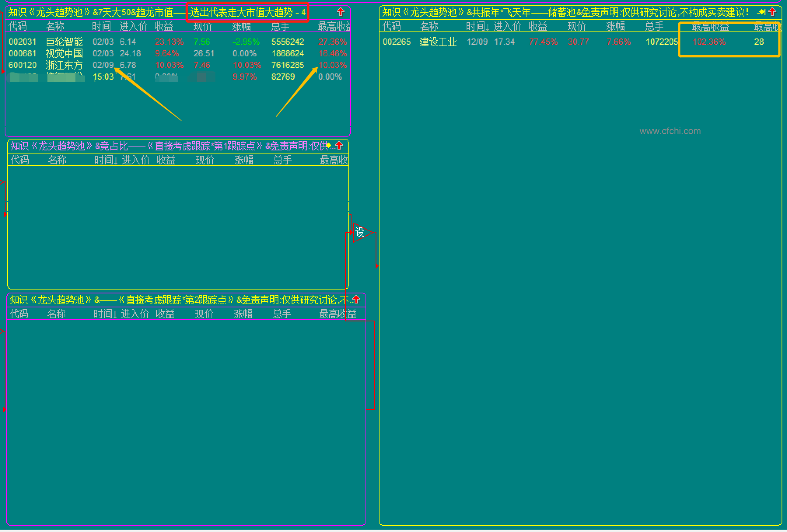The height and width of the screenshot is (532, 787).
Task: Select the 浙江东方 600120 stock row
Action: [64, 65]
